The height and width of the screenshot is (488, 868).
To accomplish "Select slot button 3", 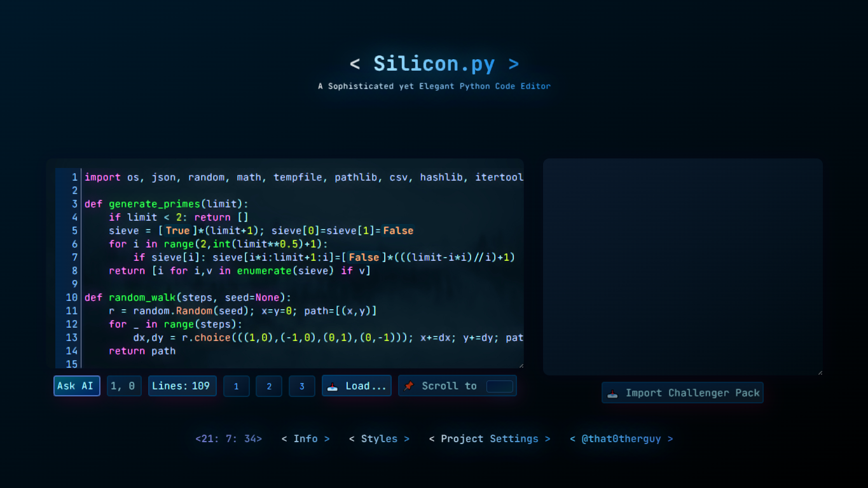I will click(301, 386).
